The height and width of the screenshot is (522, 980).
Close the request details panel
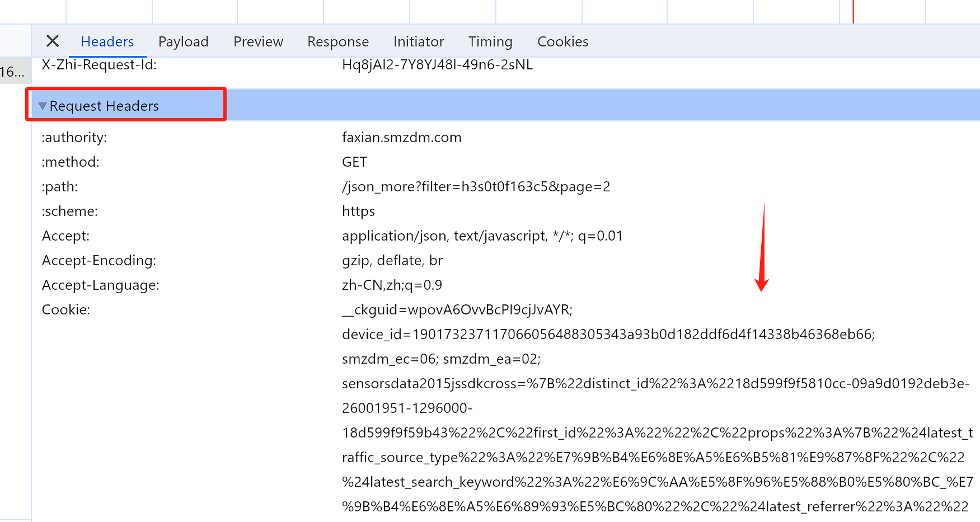(53, 41)
